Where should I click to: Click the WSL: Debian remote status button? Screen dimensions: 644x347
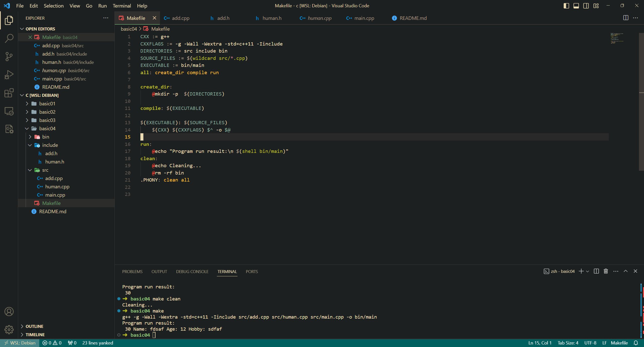pyautogui.click(x=20, y=343)
